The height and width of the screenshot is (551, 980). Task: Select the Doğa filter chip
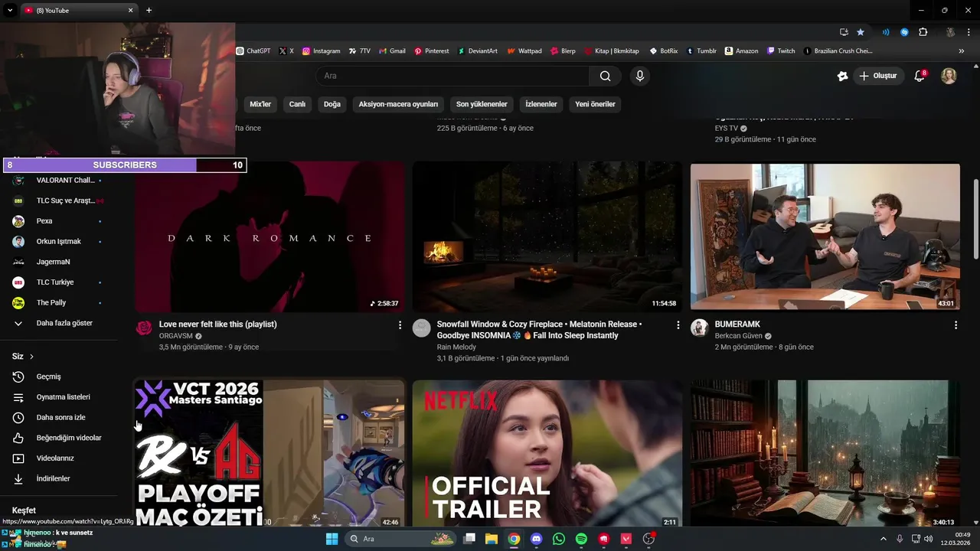coord(332,104)
